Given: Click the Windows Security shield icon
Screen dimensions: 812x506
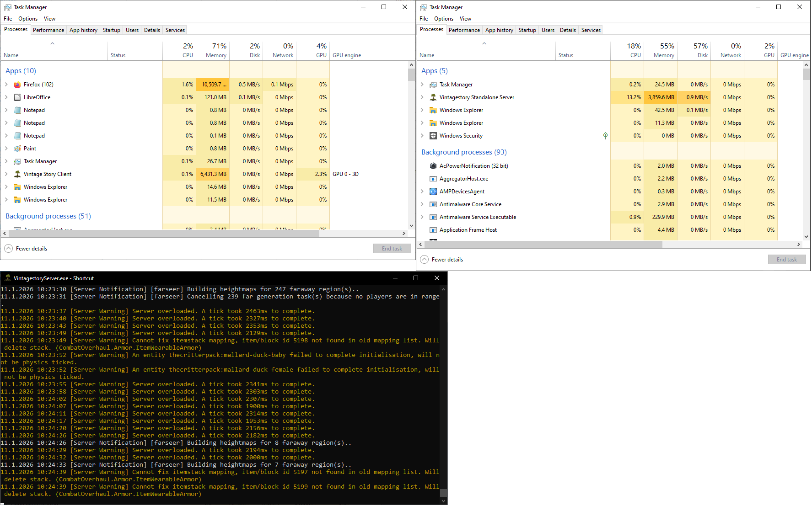Looking at the screenshot, I should click(x=433, y=136).
